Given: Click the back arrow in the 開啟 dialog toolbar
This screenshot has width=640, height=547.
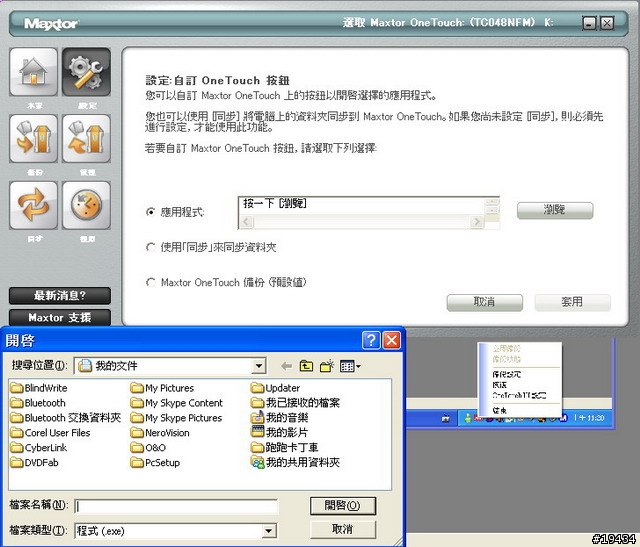Looking at the screenshot, I should [287, 366].
